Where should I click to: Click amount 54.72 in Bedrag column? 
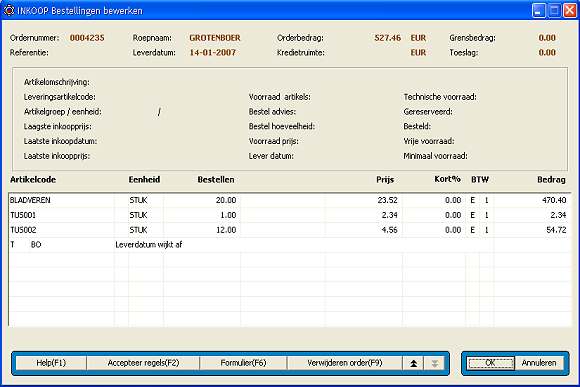[556, 230]
